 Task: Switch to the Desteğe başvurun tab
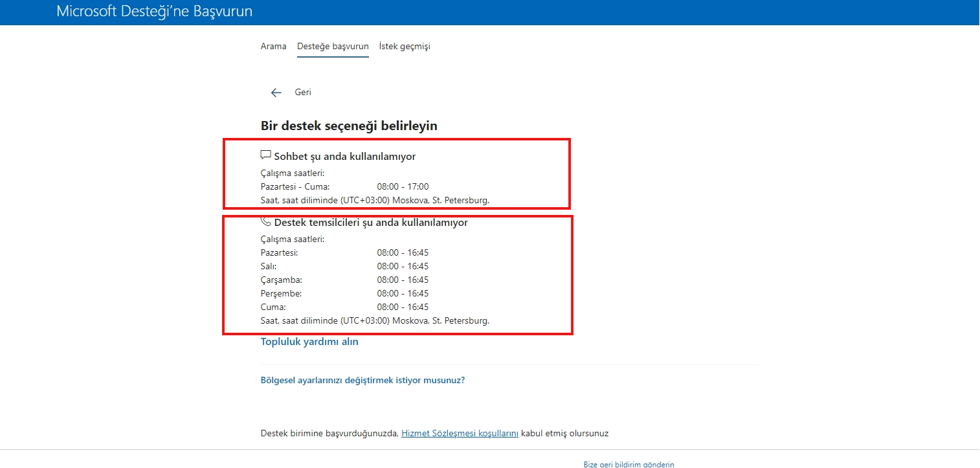[333, 47]
